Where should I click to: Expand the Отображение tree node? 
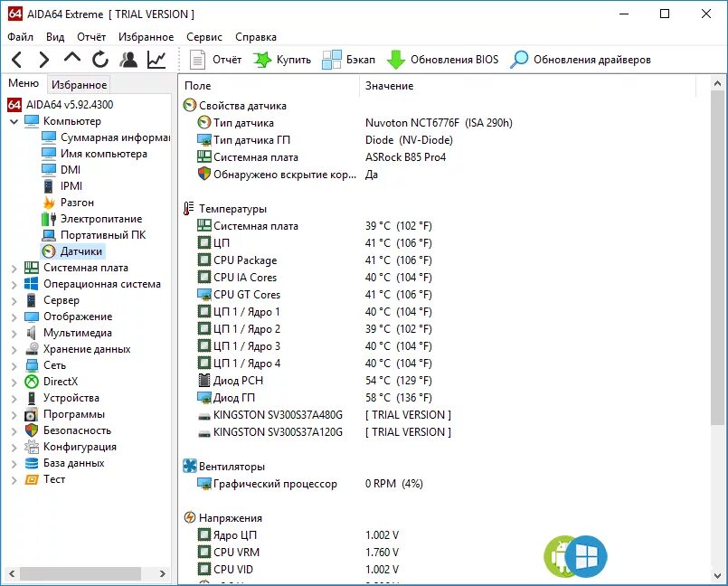(14, 317)
